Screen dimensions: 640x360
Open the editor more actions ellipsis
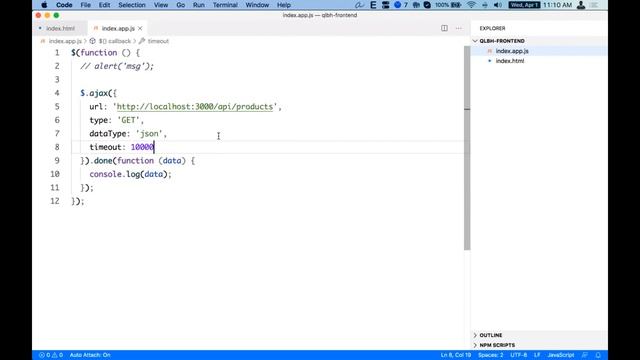459,28
